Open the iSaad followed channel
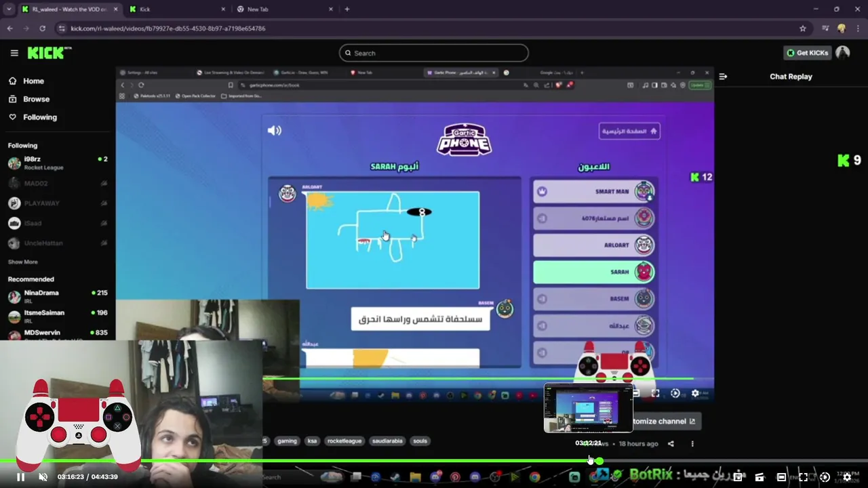Screen dimensions: 868x488 pyautogui.click(x=58, y=223)
